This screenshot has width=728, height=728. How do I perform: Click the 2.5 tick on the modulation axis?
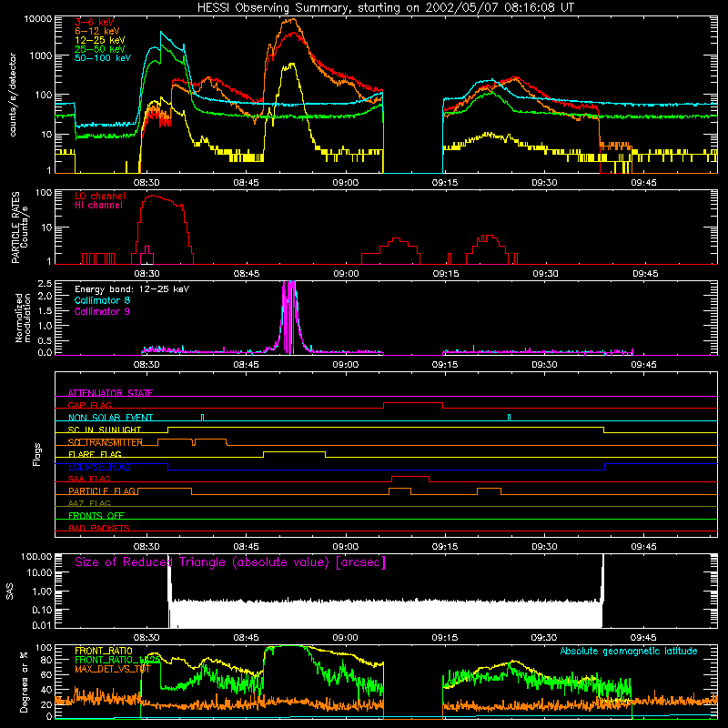point(45,284)
